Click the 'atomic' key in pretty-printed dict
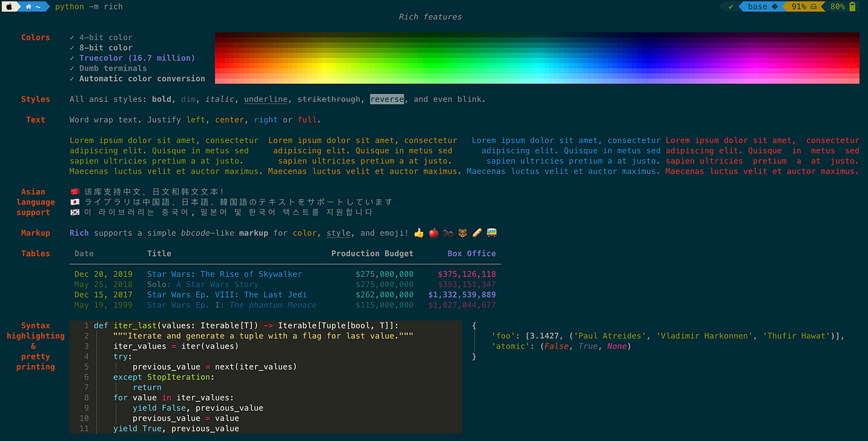 point(510,346)
